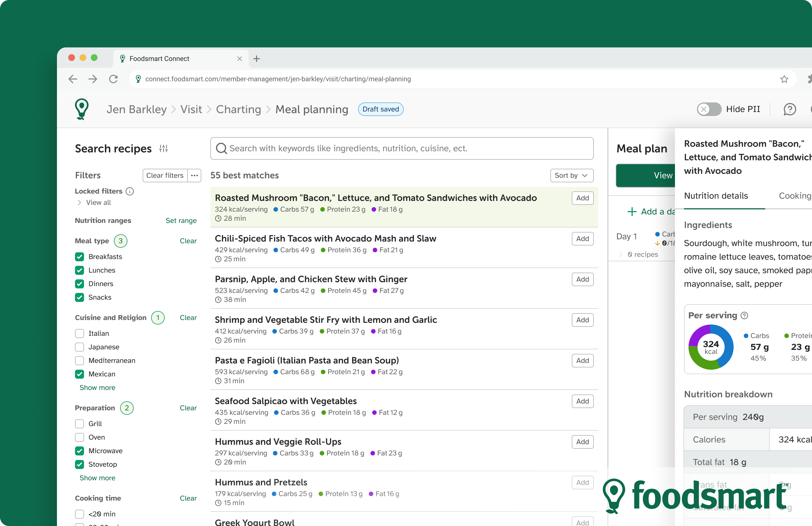
Task: Click the magnifier icon in search box
Action: point(221,149)
